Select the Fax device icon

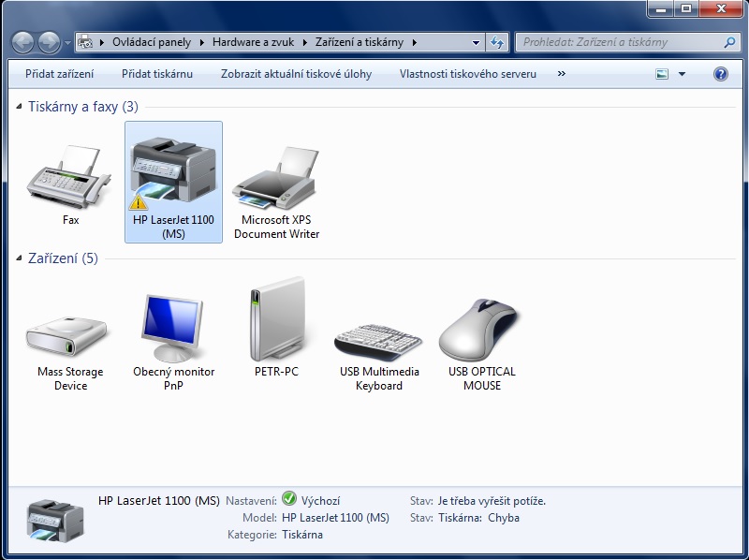click(70, 178)
